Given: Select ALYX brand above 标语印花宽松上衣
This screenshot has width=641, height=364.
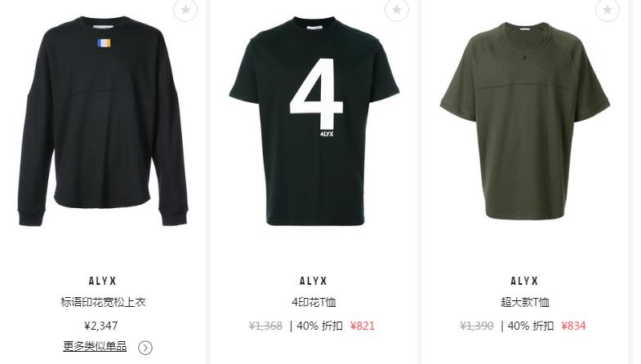Looking at the screenshot, I should [103, 281].
